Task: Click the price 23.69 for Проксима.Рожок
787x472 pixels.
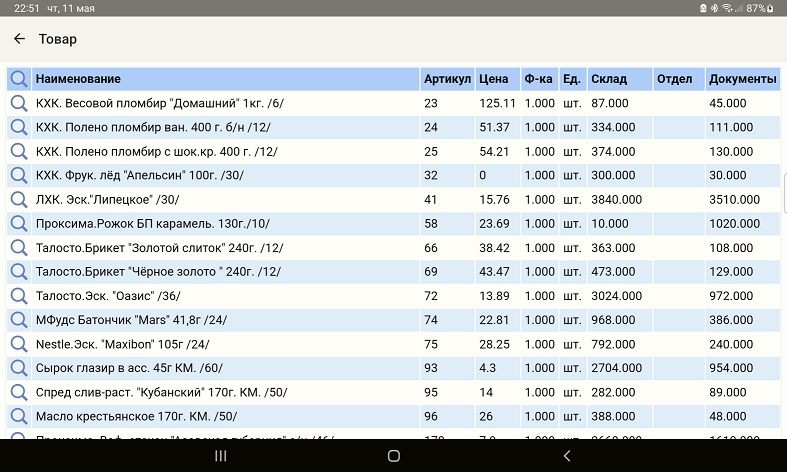Action: pos(495,223)
